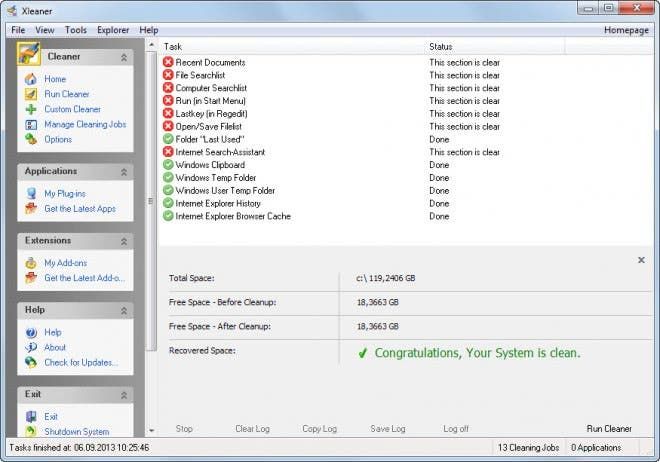Click the Home house icon in sidebar
Viewport: 660px width, 462px height.
31,79
